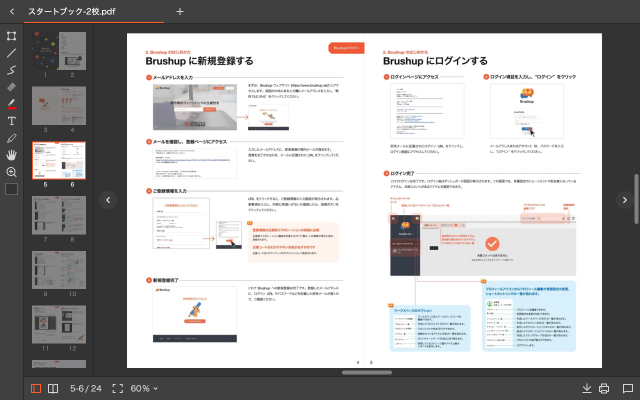Open thumbnail for pages 7-8
This screenshot has height=400, width=640.
pos(59,215)
